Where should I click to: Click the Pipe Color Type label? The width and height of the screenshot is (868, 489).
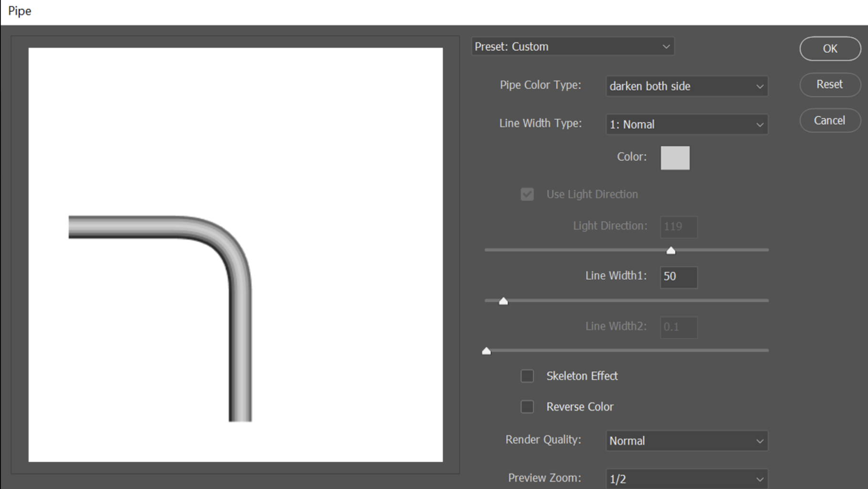pyautogui.click(x=540, y=85)
